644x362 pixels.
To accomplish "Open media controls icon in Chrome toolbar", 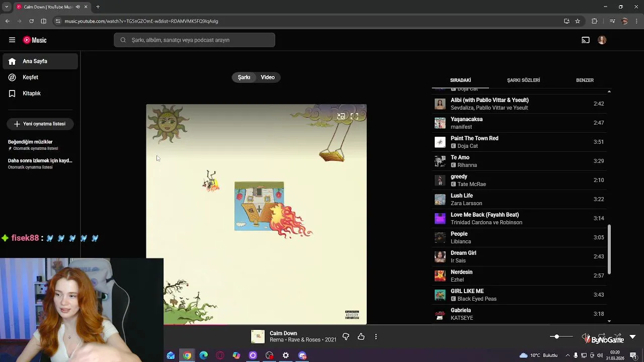I will pos(612,21).
